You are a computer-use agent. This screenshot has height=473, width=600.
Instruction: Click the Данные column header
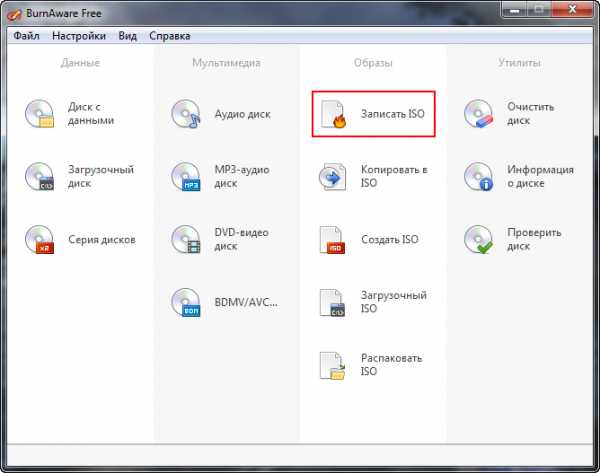pos(80,63)
